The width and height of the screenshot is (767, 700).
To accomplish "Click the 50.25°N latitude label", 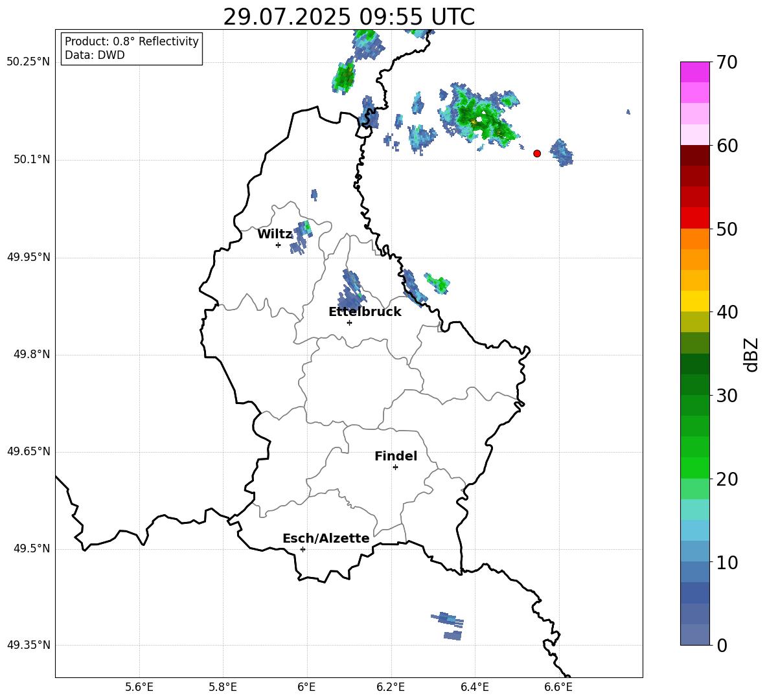I will tap(29, 62).
